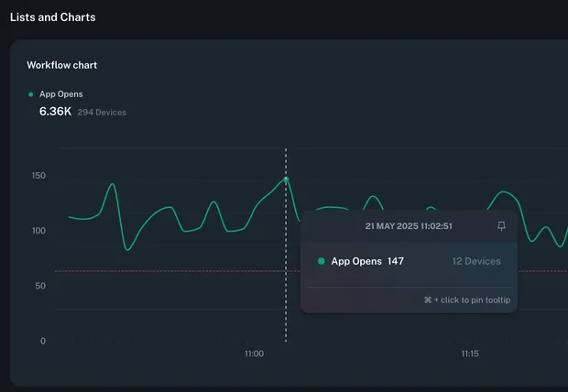Click the 0 y-axis label
This screenshot has width=568, height=392.
tap(43, 342)
